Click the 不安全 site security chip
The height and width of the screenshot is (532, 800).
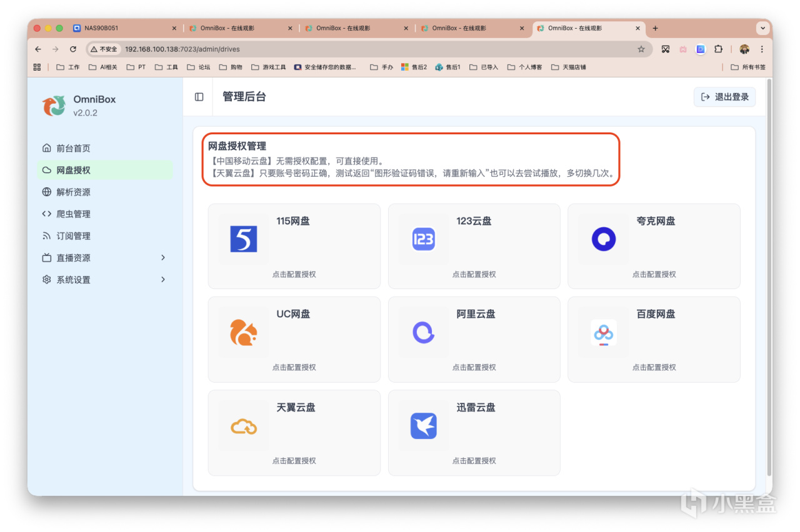[104, 49]
